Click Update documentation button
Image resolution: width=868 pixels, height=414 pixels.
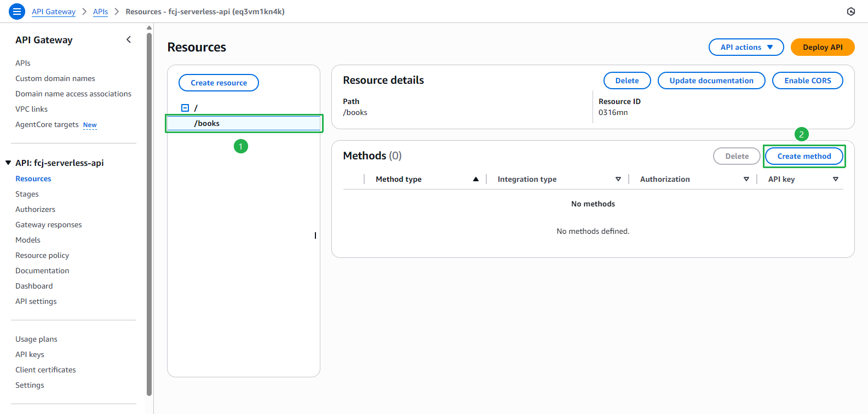[711, 81]
